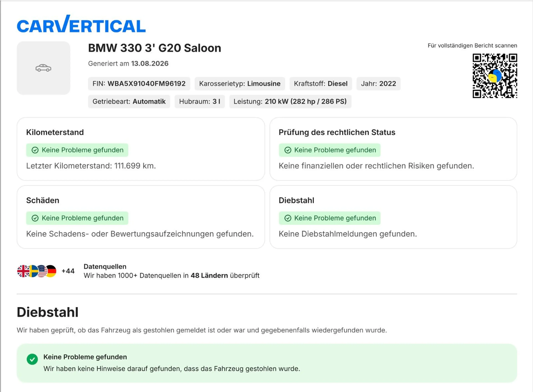This screenshot has width=533, height=392.
Task: Click the car placeholder thumbnail
Action: tap(43, 68)
